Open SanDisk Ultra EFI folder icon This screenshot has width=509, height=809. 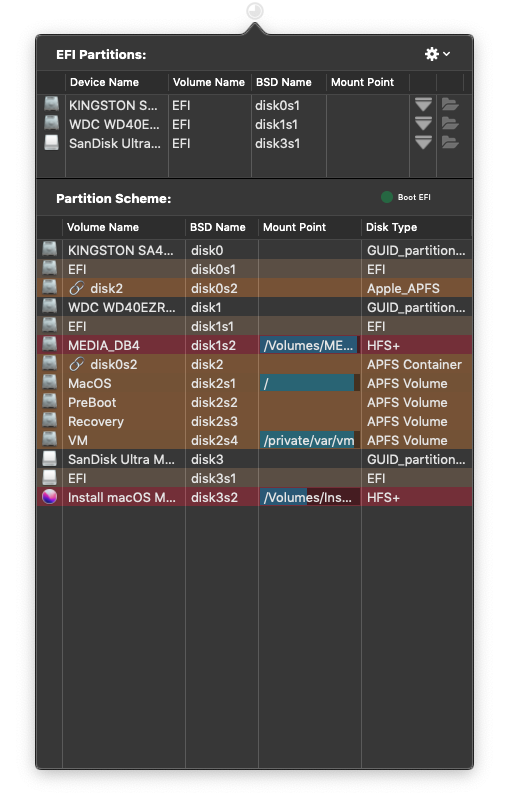coord(450,143)
